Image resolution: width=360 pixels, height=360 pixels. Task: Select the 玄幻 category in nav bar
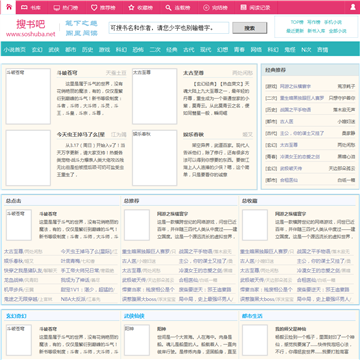pyautogui.click(x=37, y=50)
